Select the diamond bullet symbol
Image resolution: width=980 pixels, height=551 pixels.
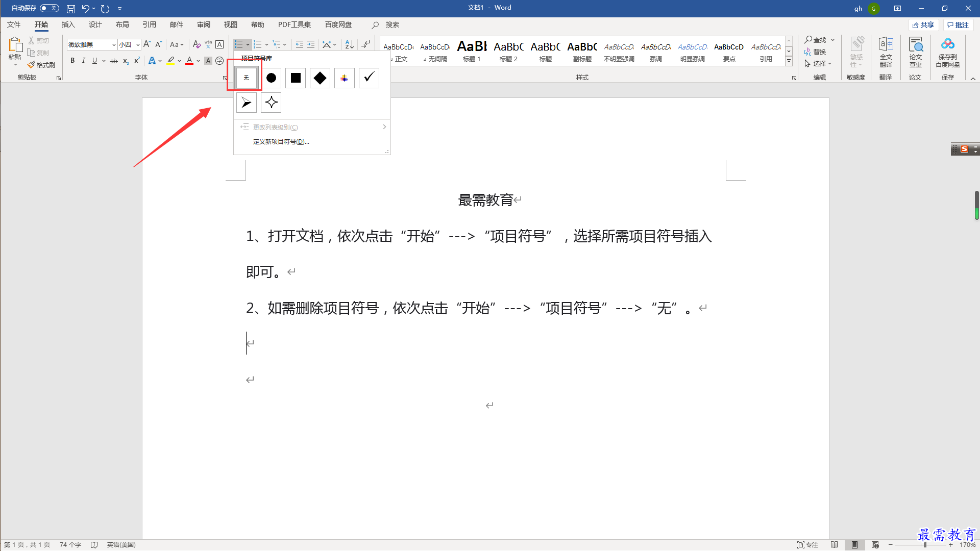pyautogui.click(x=320, y=78)
